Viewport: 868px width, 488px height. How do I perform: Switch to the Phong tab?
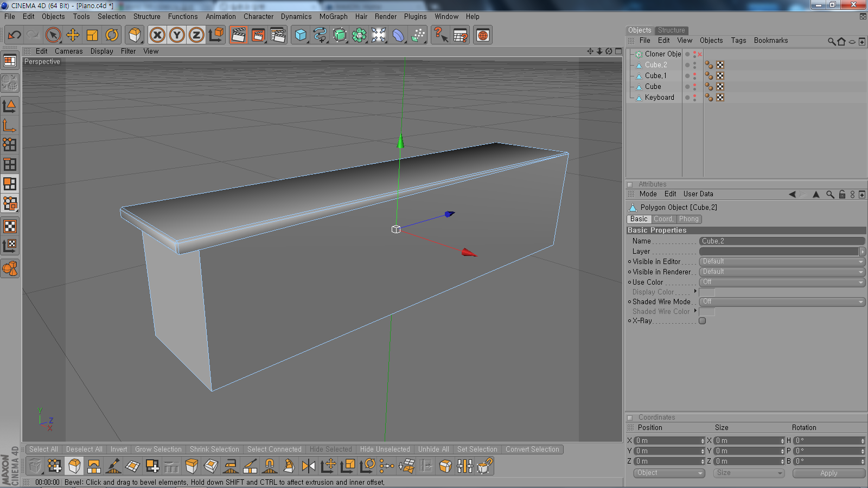tap(689, 219)
